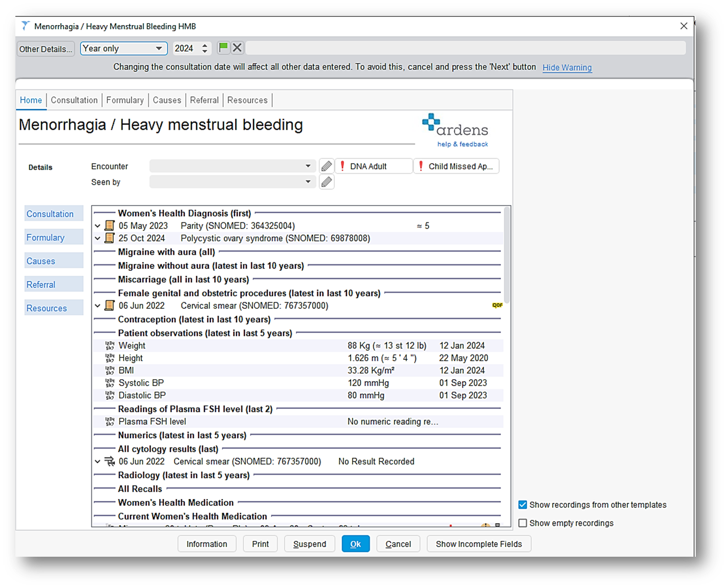Click the SystmOne window title icon
Image resolution: width=727 pixels, height=588 pixels.
point(26,26)
